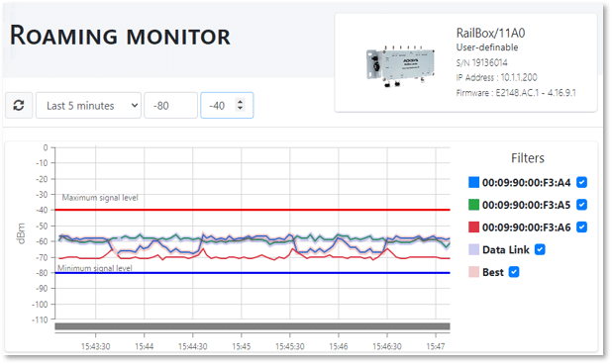Click the 'Data Link' filter label
612x364 pixels.
506,250
